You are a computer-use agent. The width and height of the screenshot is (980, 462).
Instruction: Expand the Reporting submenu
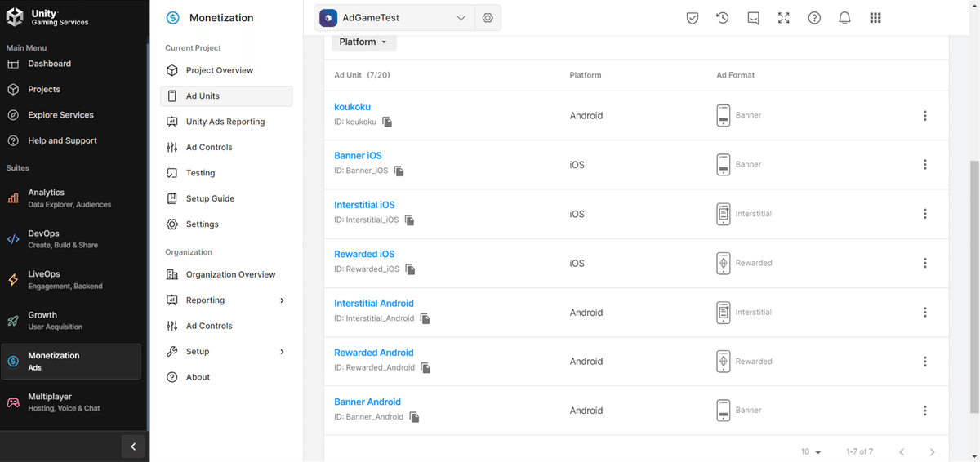tap(282, 300)
